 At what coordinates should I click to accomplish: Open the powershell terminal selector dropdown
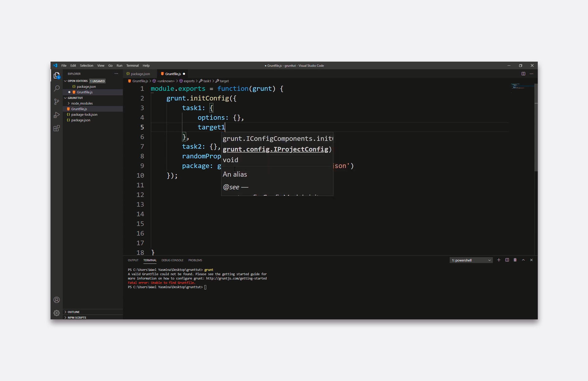click(x=471, y=260)
